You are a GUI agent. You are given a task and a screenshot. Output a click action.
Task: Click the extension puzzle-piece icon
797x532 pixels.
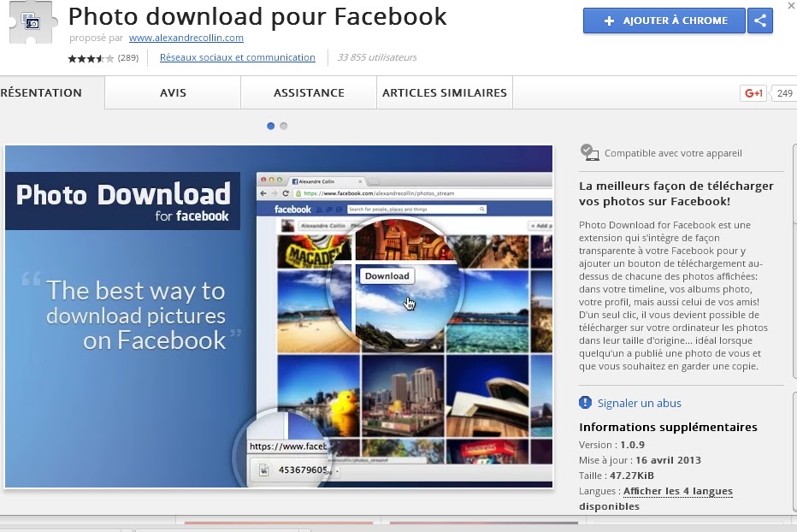pos(32,22)
